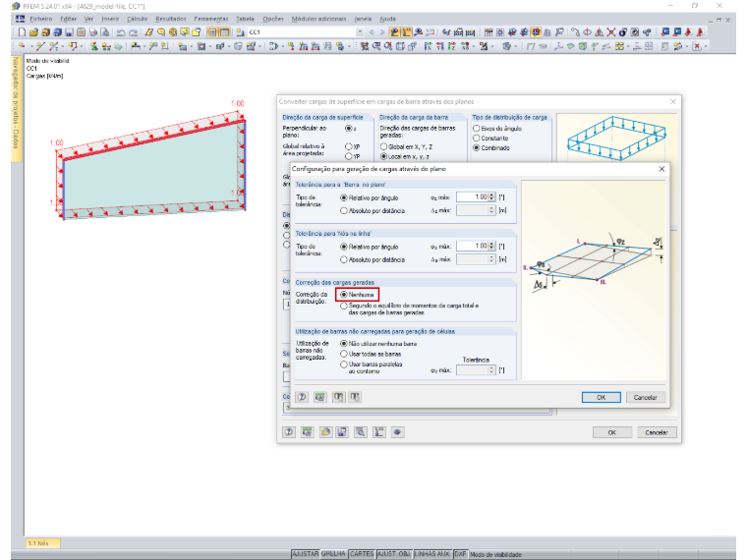Click the Redo arrow icon
747x560 pixels.
(x=134, y=32)
